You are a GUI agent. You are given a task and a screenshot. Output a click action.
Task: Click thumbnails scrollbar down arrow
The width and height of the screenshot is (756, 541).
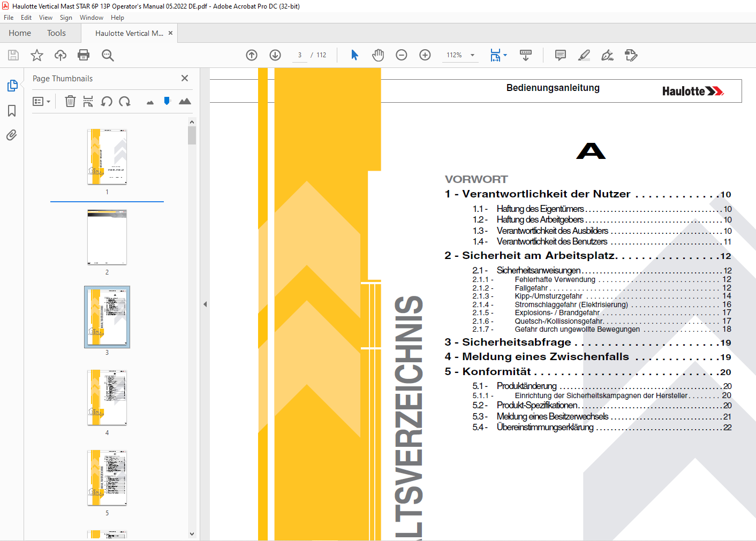coord(192,534)
